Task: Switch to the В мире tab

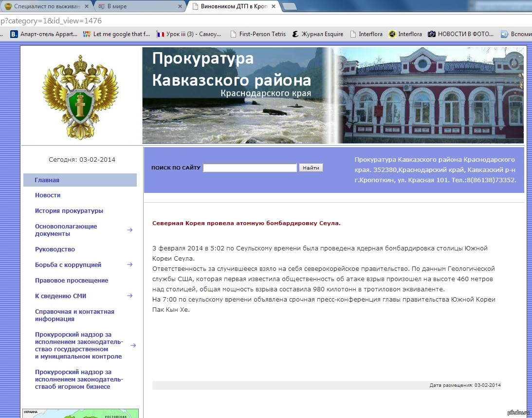Action: [139, 7]
